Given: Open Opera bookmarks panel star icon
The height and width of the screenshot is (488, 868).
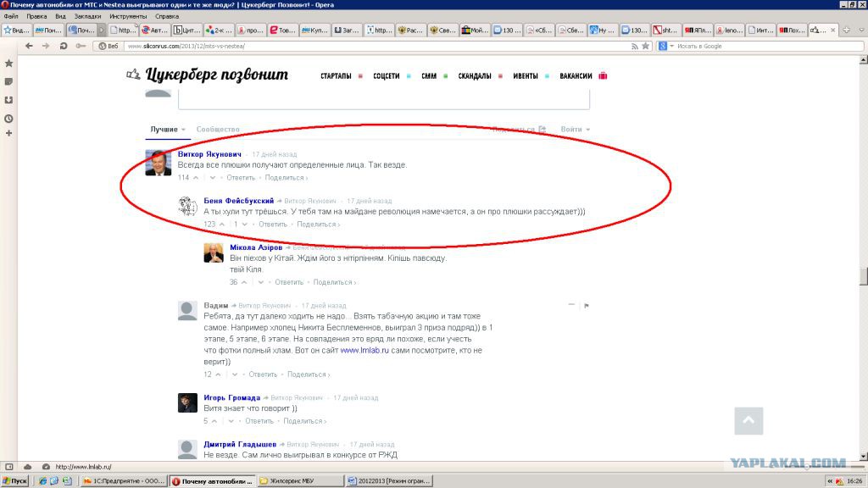Looking at the screenshot, I should 8,64.
